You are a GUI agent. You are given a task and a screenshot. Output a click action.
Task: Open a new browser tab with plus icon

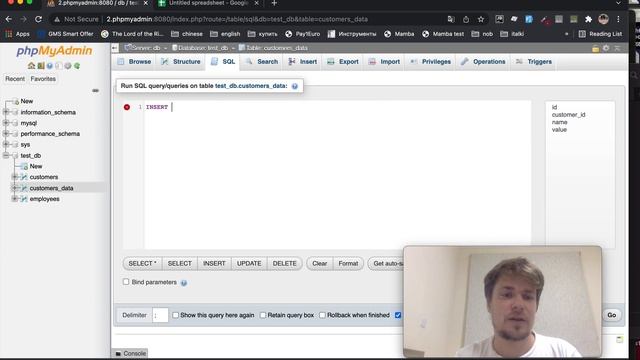[274, 3]
